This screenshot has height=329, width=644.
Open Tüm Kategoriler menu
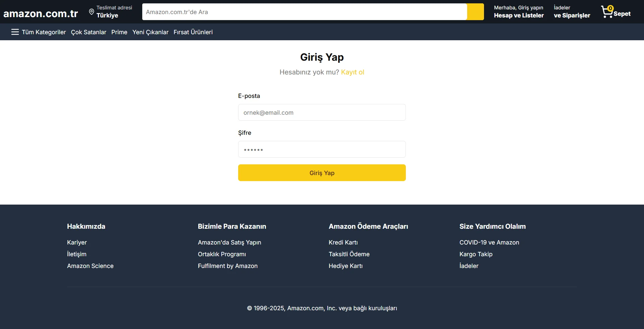point(39,32)
